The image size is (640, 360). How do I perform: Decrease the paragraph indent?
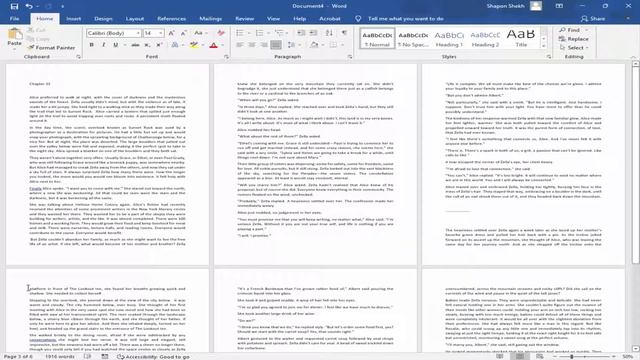[301, 33]
